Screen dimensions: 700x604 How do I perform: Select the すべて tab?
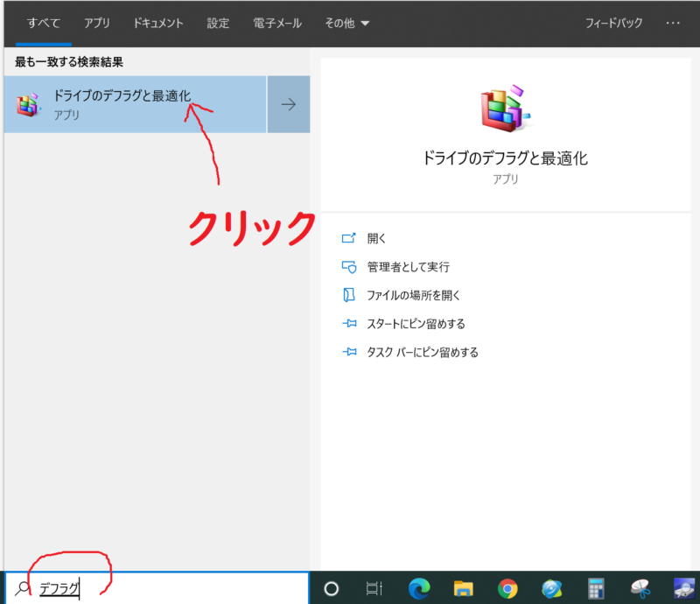click(44, 24)
